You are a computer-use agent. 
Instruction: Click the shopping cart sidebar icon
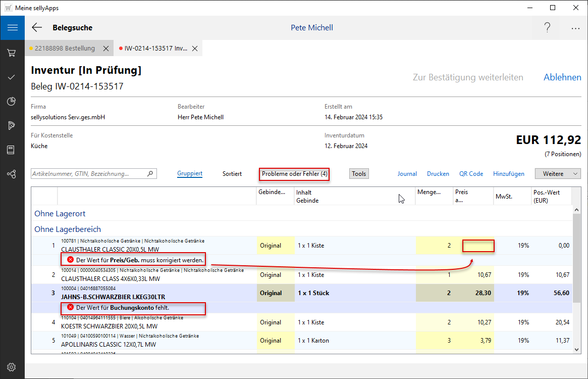[x=12, y=53]
